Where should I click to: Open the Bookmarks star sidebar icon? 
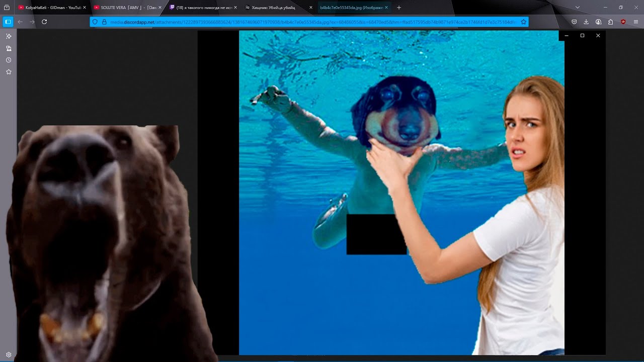coord(9,72)
